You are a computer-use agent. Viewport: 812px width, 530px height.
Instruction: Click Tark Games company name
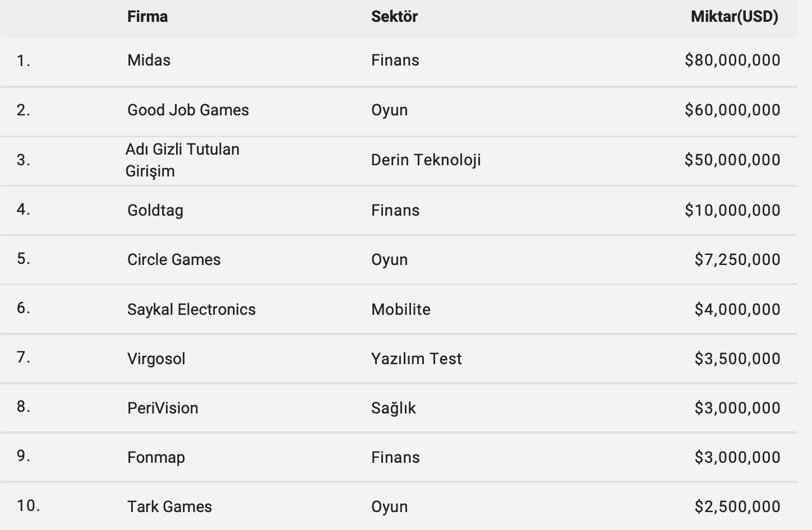(x=169, y=507)
